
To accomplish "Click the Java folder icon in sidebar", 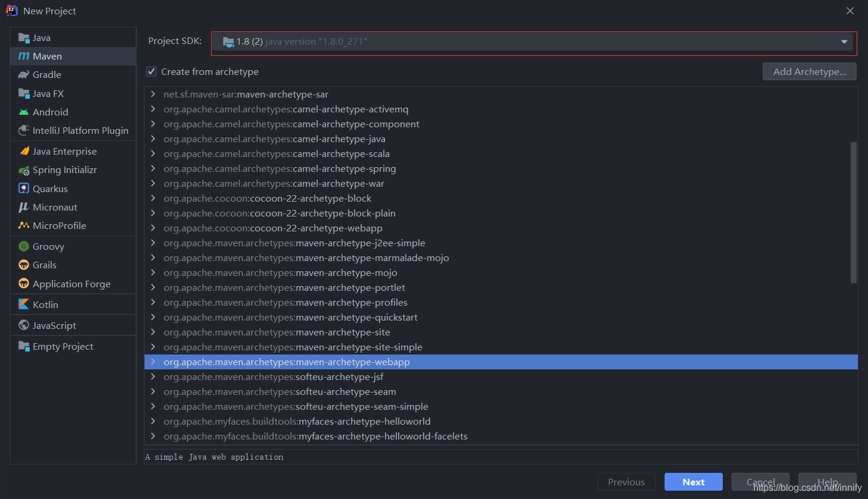I will coord(24,38).
